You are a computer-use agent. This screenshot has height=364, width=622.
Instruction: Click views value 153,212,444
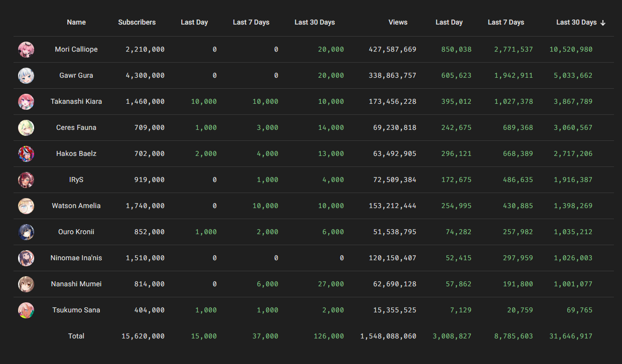click(393, 206)
